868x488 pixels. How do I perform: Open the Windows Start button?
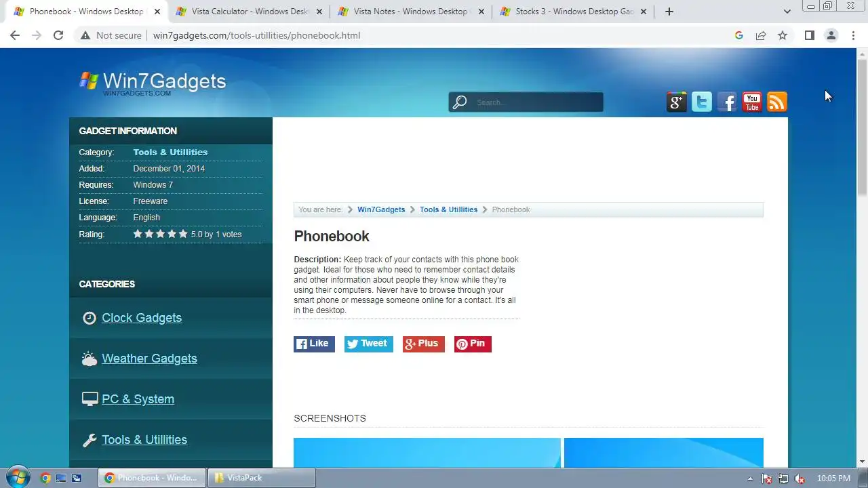click(18, 477)
